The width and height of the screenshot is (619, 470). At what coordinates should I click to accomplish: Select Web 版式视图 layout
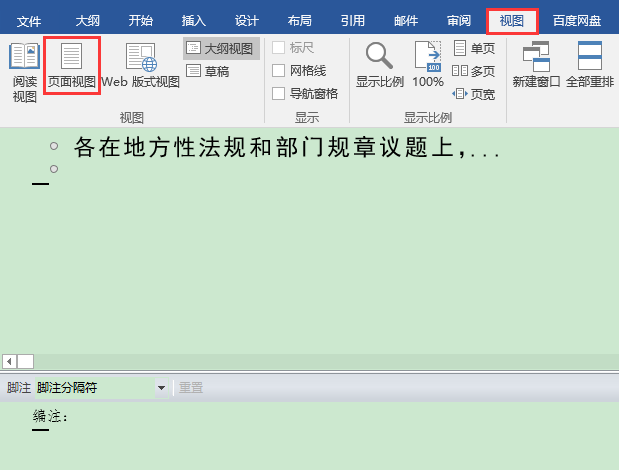(141, 66)
